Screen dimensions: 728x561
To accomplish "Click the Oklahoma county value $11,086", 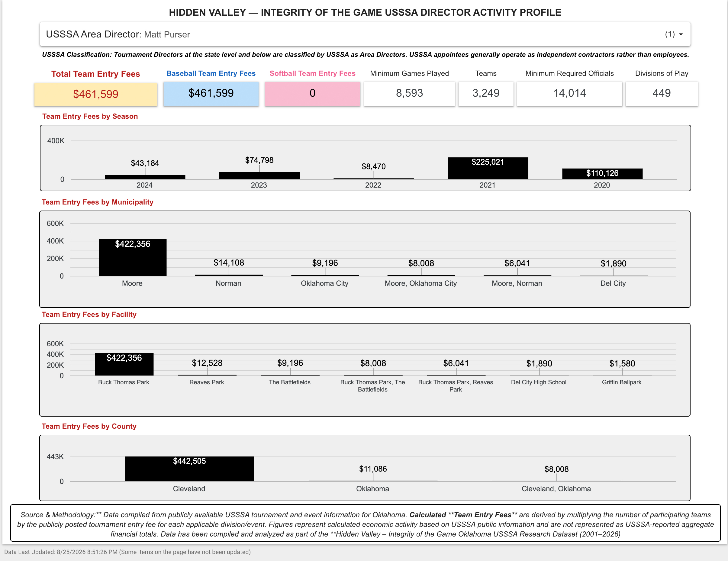I will [x=373, y=469].
